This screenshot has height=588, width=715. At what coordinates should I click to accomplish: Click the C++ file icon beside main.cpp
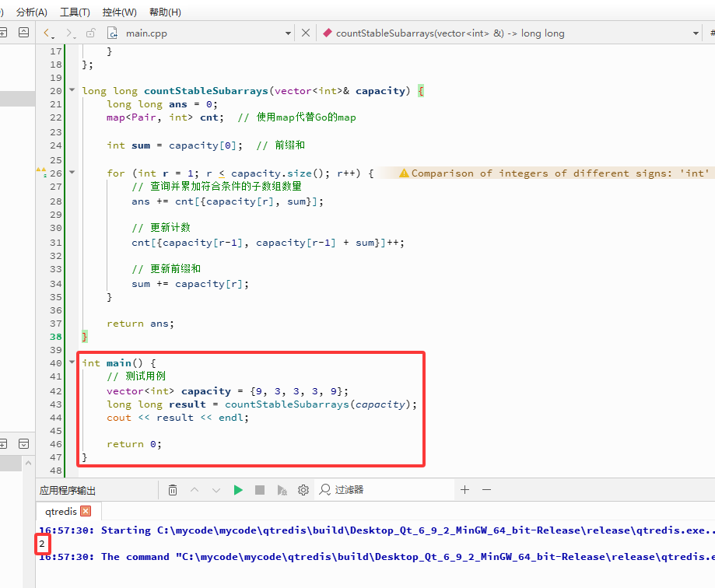[x=112, y=33]
